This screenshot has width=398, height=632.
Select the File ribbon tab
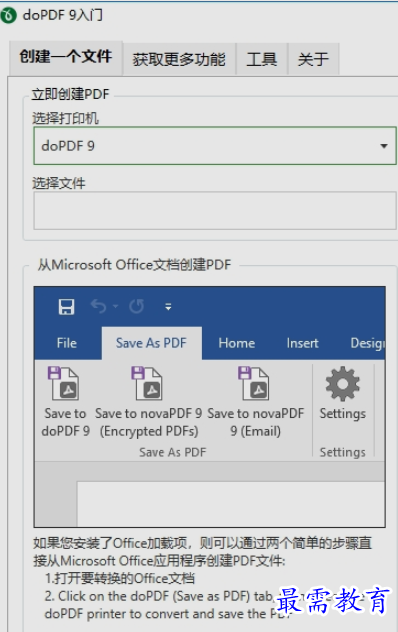click(67, 343)
